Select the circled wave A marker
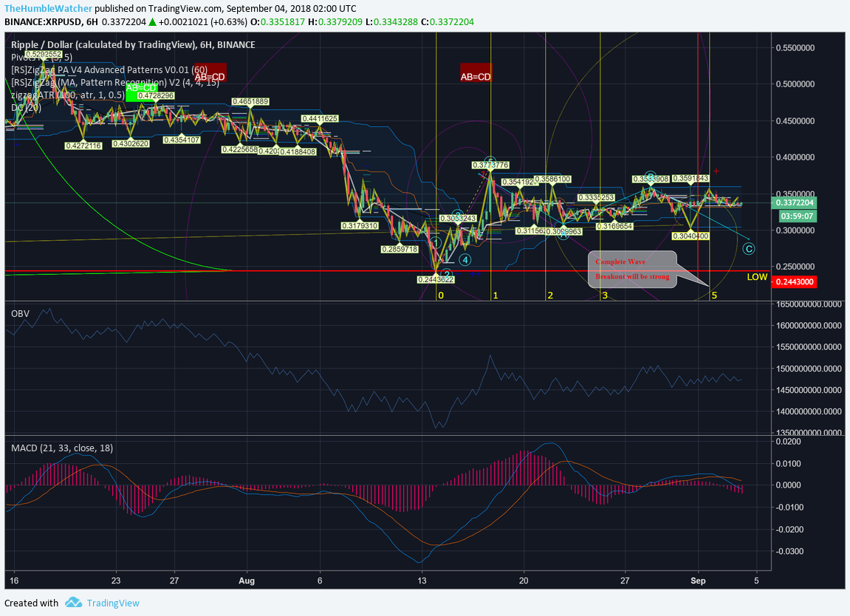 [x=563, y=234]
